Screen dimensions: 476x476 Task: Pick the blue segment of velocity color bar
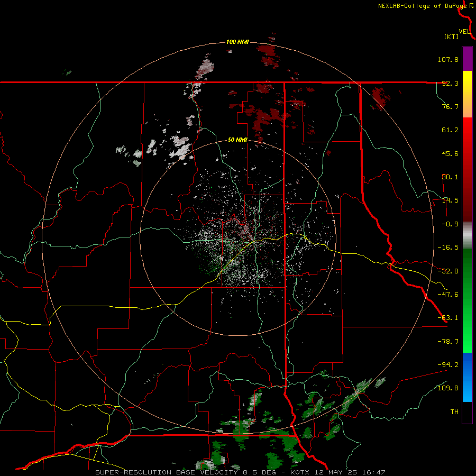coord(467,377)
